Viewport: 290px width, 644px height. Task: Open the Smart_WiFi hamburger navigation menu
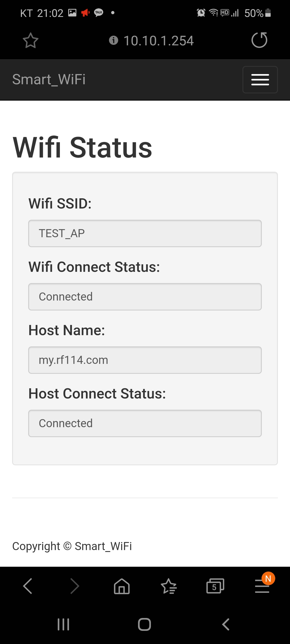pos(260,80)
